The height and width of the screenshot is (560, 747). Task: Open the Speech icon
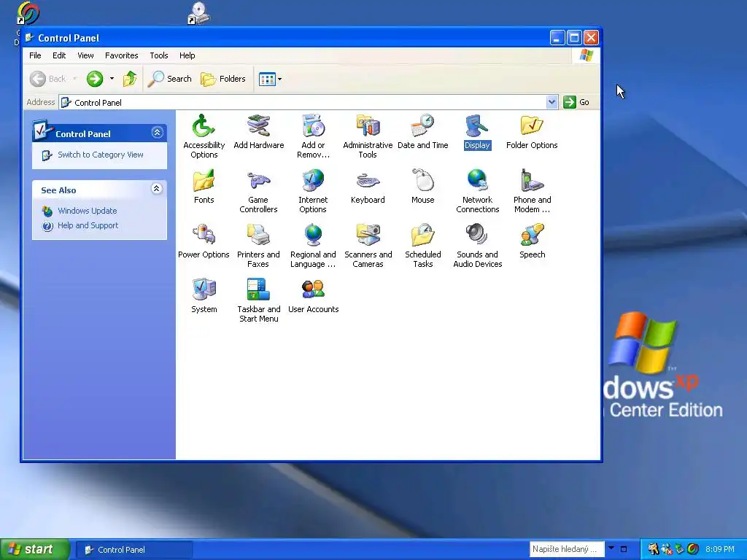tap(532, 241)
